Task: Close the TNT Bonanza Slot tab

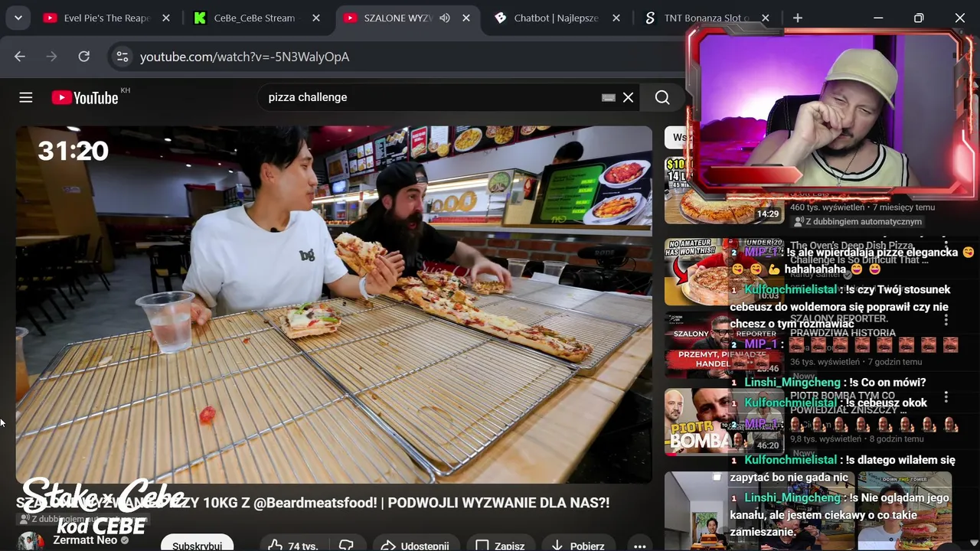Action: point(766,18)
